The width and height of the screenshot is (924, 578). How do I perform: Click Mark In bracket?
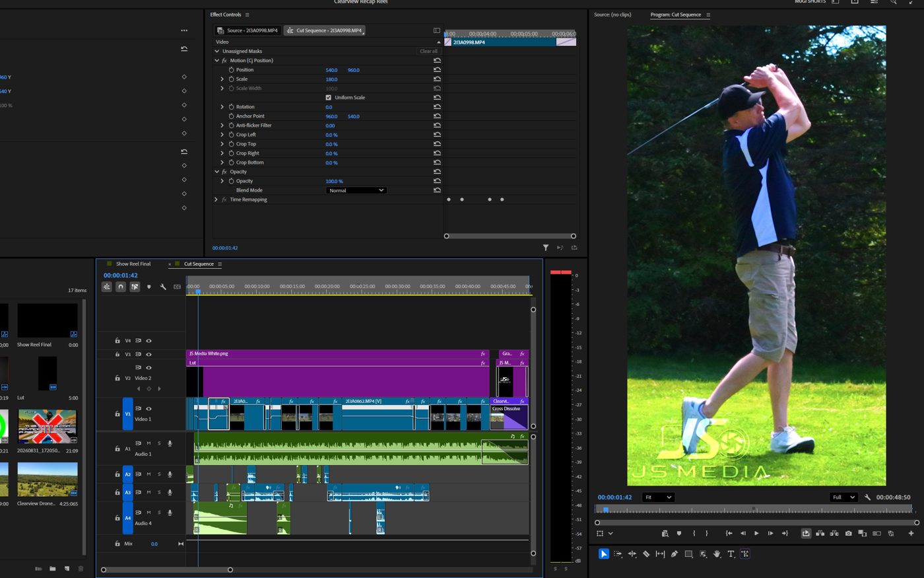694,533
